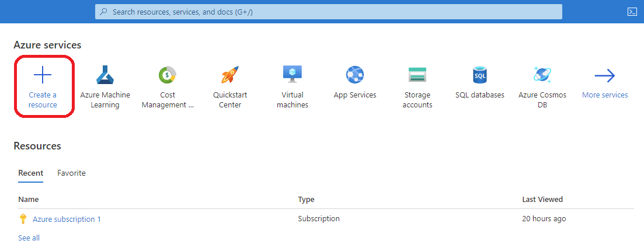
Task: Launch the Quickstart Center rocket icon
Action: pos(230,75)
